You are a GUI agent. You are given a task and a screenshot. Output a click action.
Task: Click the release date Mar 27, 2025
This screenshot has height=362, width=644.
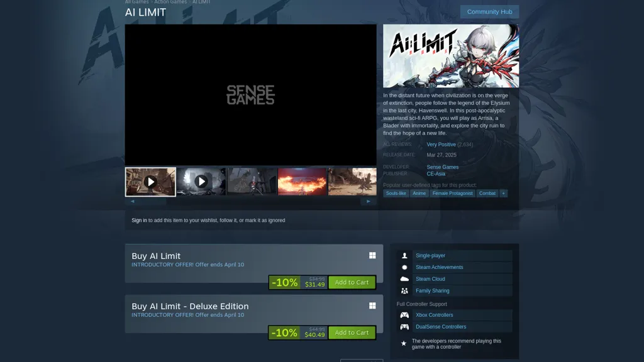(441, 155)
